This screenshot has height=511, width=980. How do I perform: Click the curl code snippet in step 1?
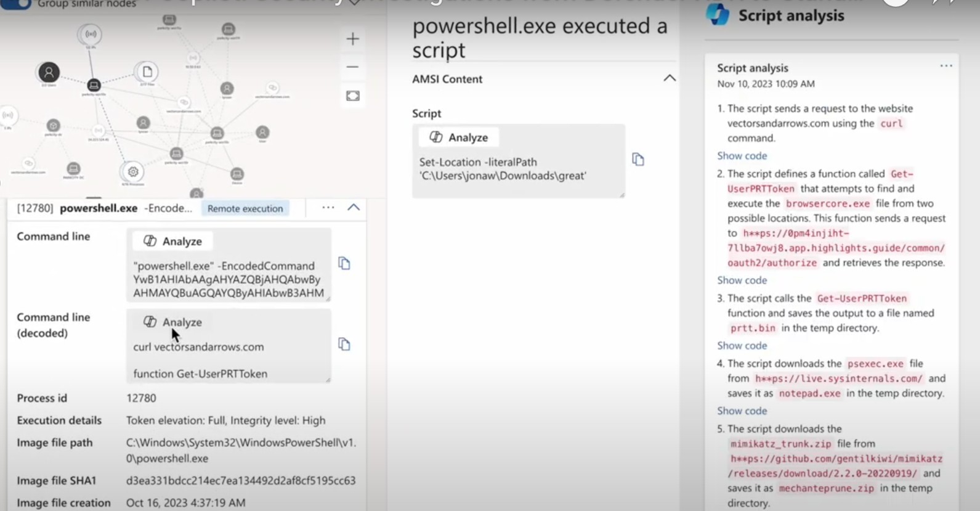[891, 124]
